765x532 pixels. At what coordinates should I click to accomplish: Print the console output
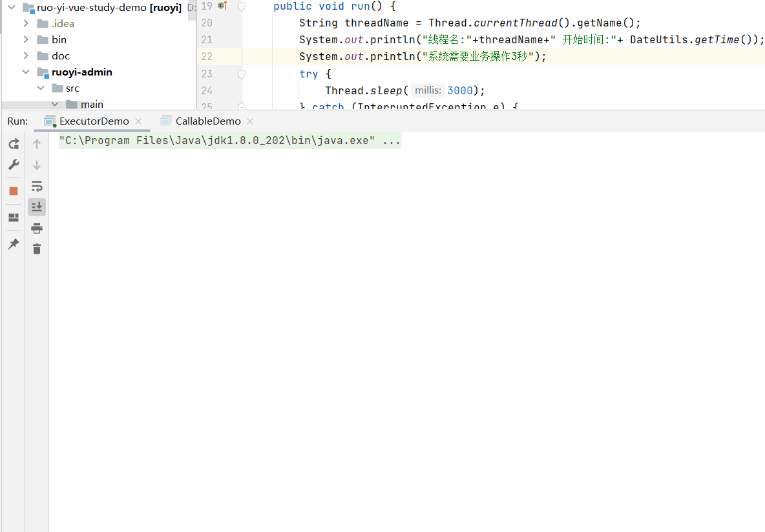(x=37, y=228)
